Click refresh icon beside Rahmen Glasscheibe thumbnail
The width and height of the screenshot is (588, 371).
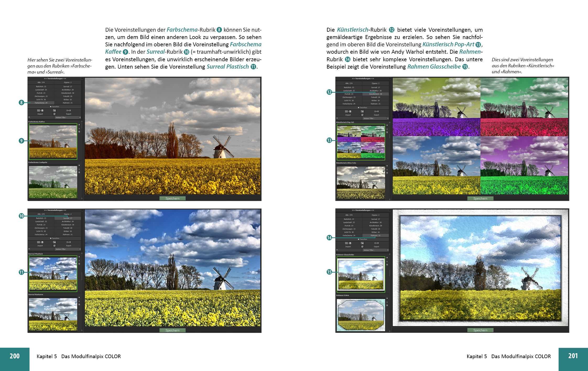[x=387, y=264]
